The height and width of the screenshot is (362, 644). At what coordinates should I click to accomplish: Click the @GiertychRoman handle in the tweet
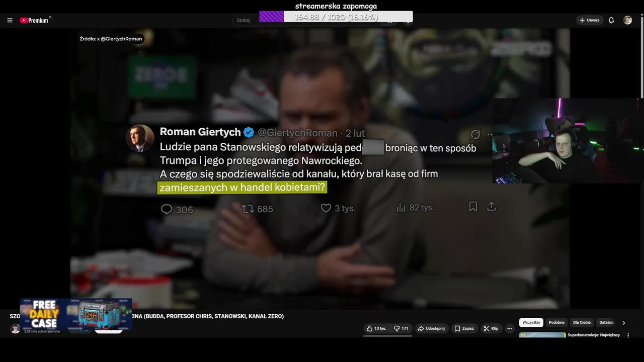click(297, 133)
